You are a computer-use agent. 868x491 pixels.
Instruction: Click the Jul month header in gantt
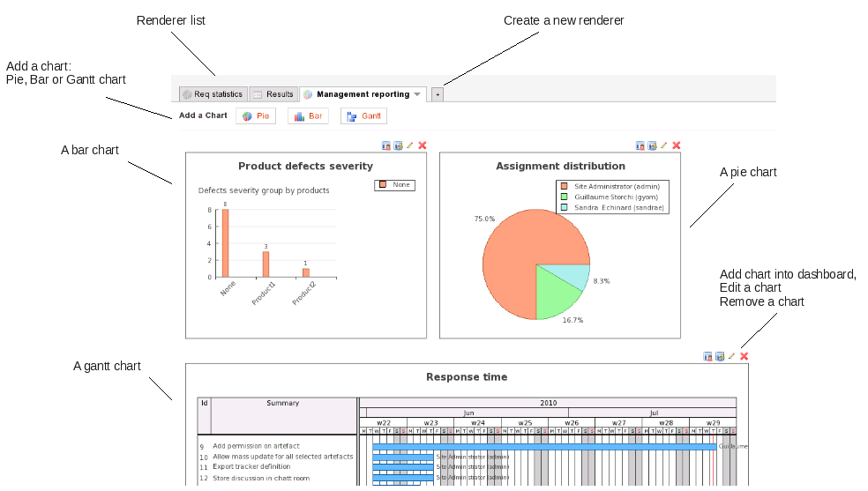pos(654,413)
